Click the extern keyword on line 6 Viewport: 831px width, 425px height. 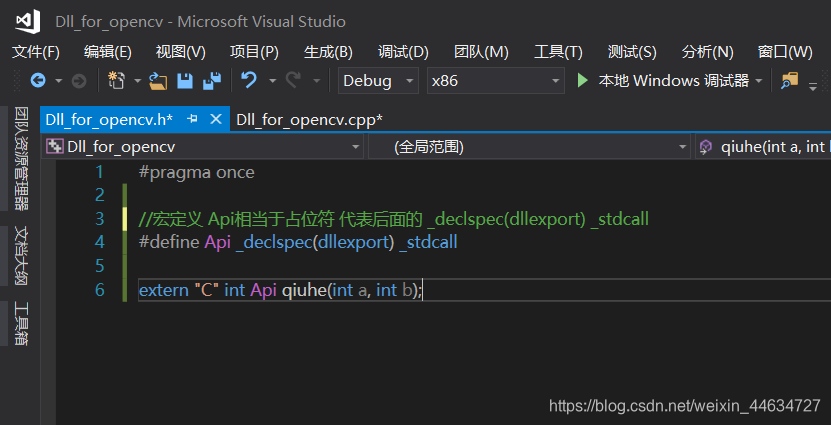coord(163,290)
